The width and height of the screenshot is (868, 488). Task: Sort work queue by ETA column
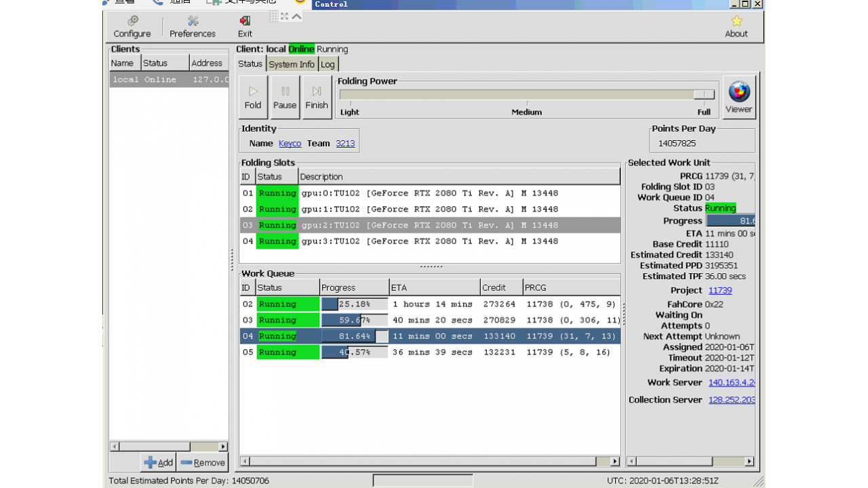coord(435,287)
